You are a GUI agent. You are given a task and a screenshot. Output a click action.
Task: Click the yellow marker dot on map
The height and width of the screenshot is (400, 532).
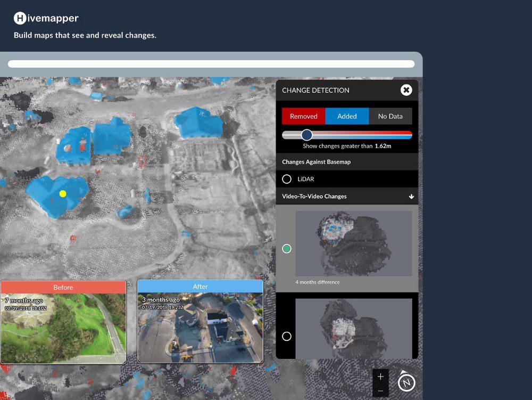[x=62, y=194]
